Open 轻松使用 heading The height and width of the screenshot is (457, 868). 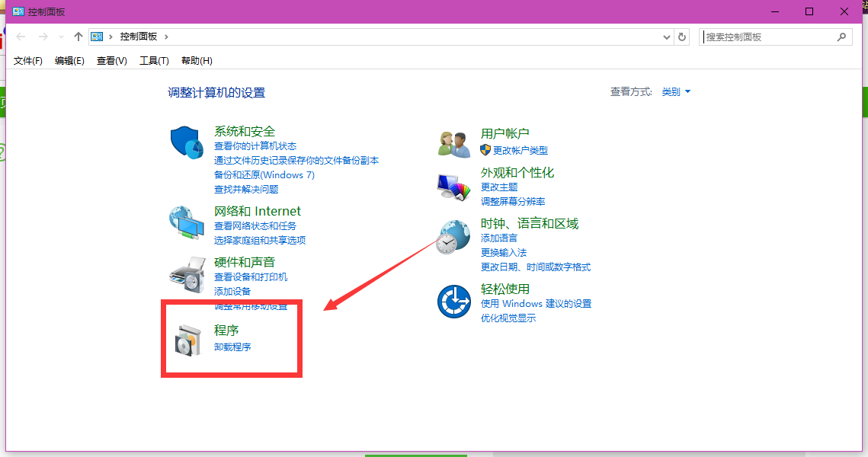click(504, 289)
